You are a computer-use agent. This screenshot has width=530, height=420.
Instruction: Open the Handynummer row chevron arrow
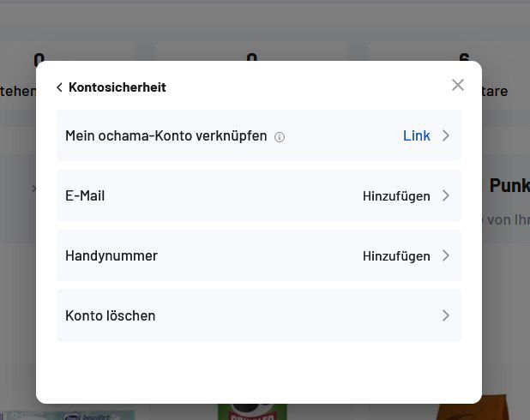coord(445,255)
